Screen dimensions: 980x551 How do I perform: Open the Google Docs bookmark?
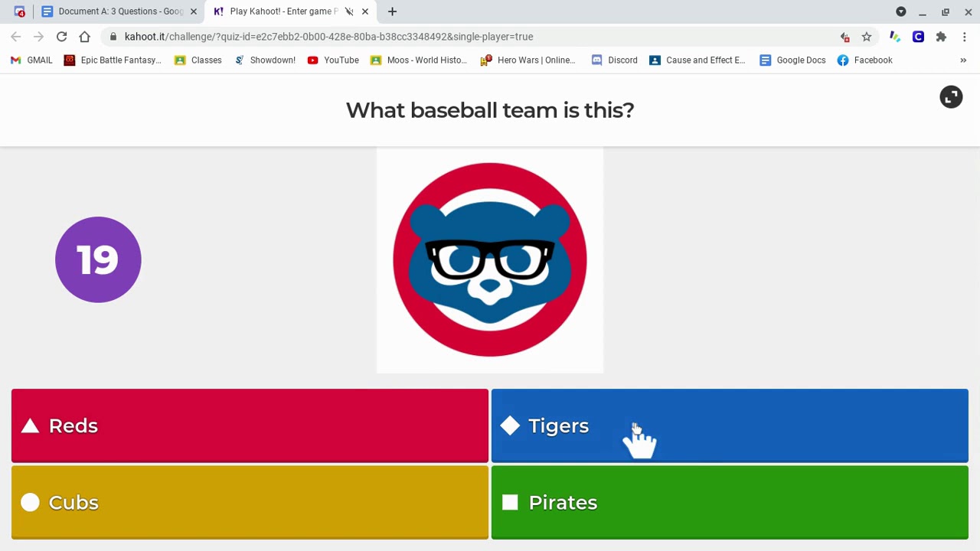(x=792, y=60)
